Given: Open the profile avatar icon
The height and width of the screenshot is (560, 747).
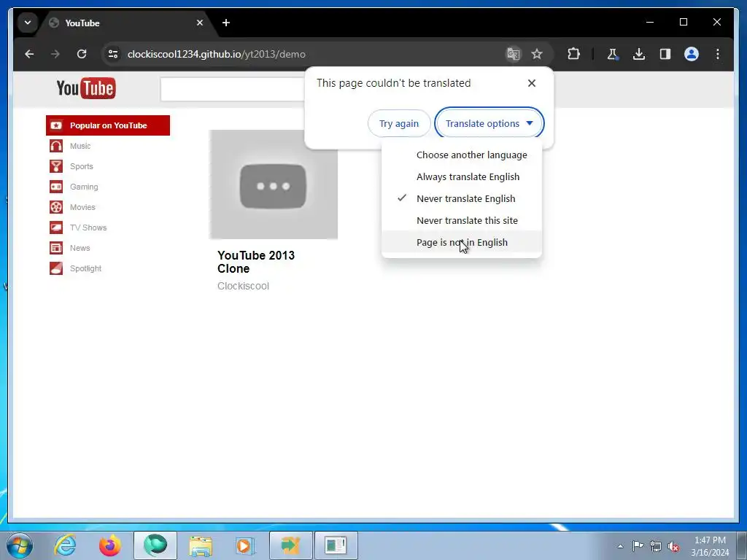Looking at the screenshot, I should tap(692, 54).
